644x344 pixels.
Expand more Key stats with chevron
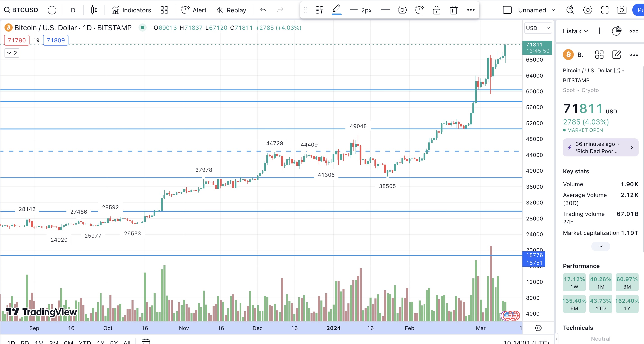pos(601,246)
